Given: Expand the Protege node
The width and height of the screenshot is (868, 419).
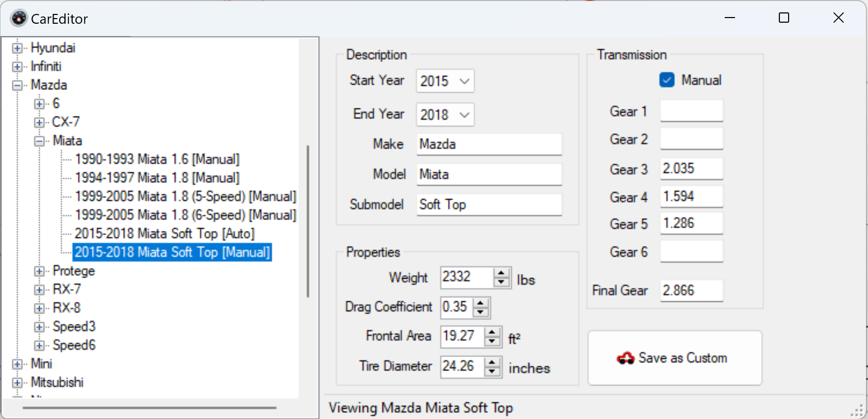Looking at the screenshot, I should click(39, 271).
